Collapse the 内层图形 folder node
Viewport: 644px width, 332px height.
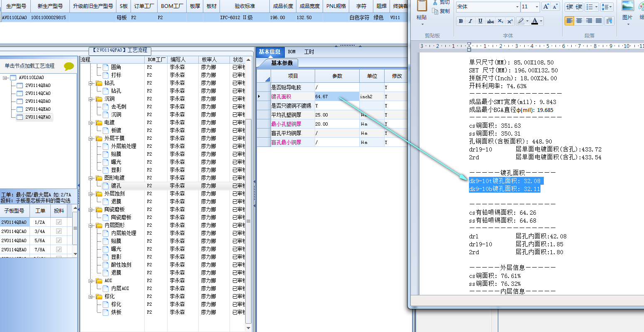(x=91, y=225)
